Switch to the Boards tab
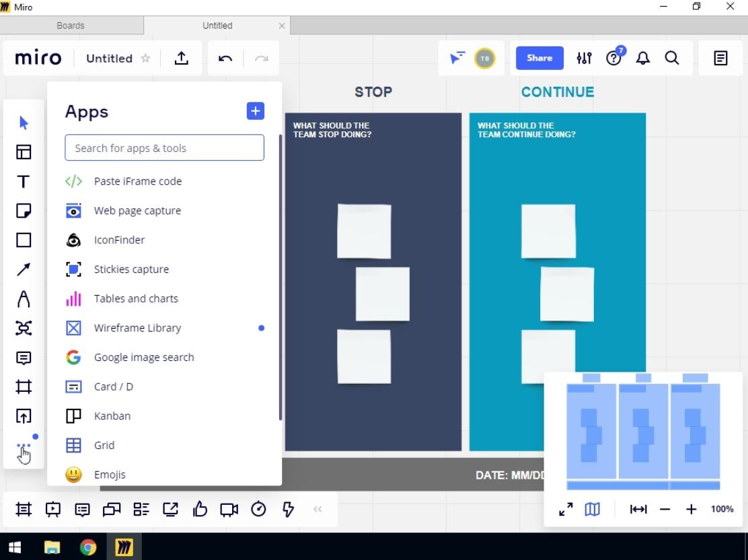The height and width of the screenshot is (560, 748). point(71,26)
